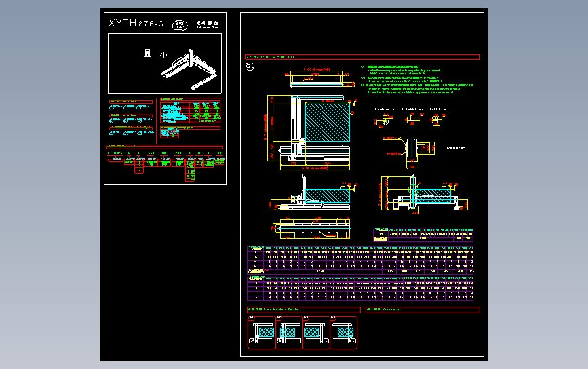Viewport: 588px width, 369px height.
Task: Select the D2 installation option thumbnail
Action: (289, 332)
